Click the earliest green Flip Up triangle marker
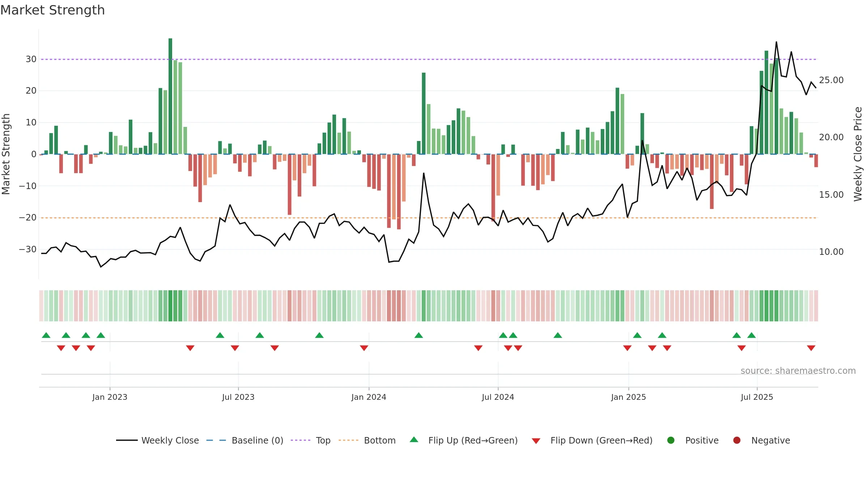This screenshot has height=488, width=868. pos(46,335)
